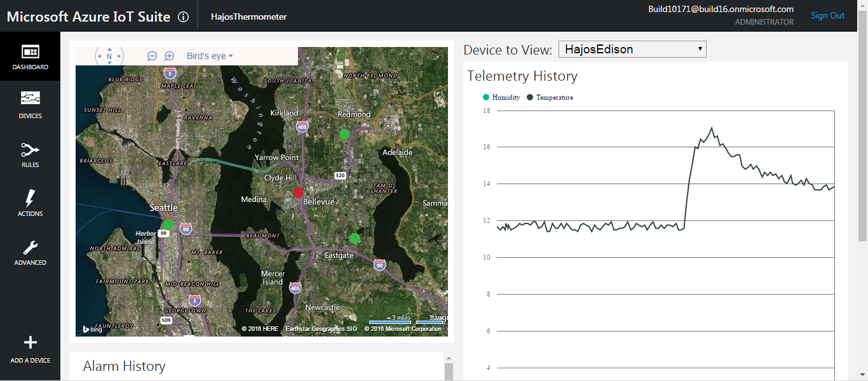The width and height of the screenshot is (868, 381).
Task: Open the Rules section
Action: coord(30,154)
